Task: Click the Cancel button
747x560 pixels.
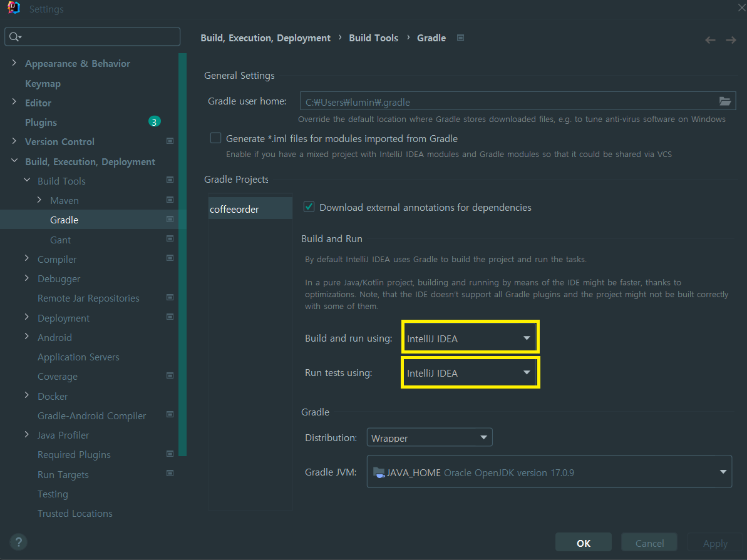Action: (649, 543)
